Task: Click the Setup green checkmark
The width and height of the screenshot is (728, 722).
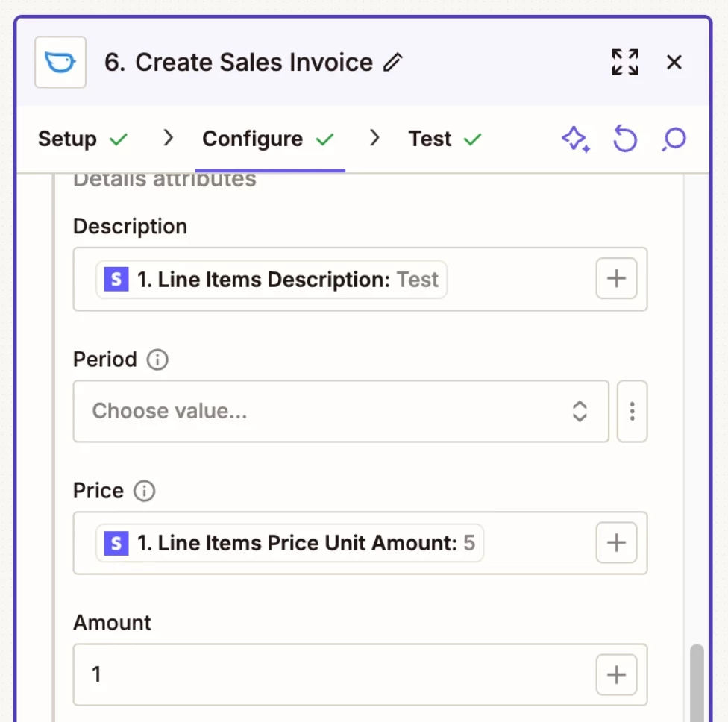Action: point(119,139)
